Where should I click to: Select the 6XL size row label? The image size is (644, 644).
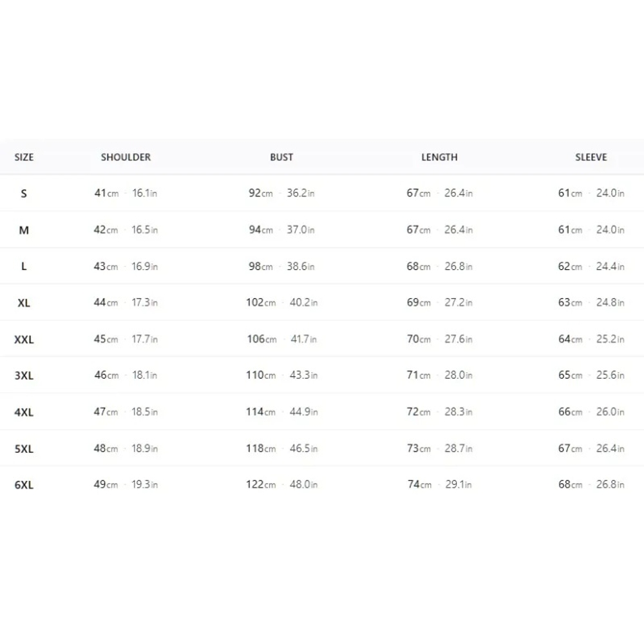point(24,485)
